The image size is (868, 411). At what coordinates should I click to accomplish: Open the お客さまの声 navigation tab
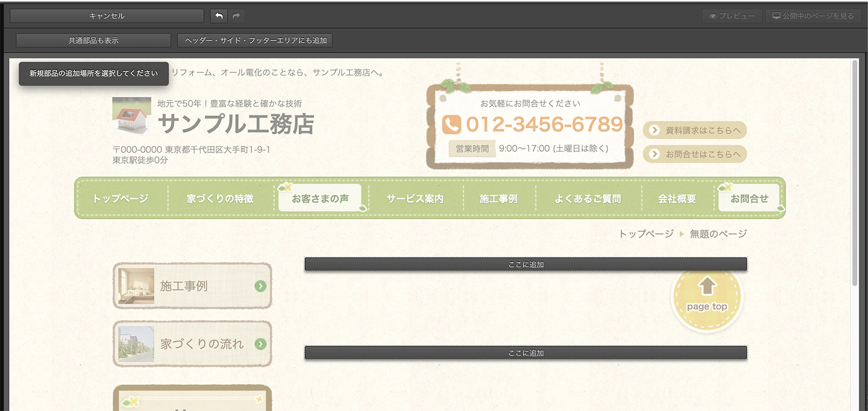coord(320,199)
